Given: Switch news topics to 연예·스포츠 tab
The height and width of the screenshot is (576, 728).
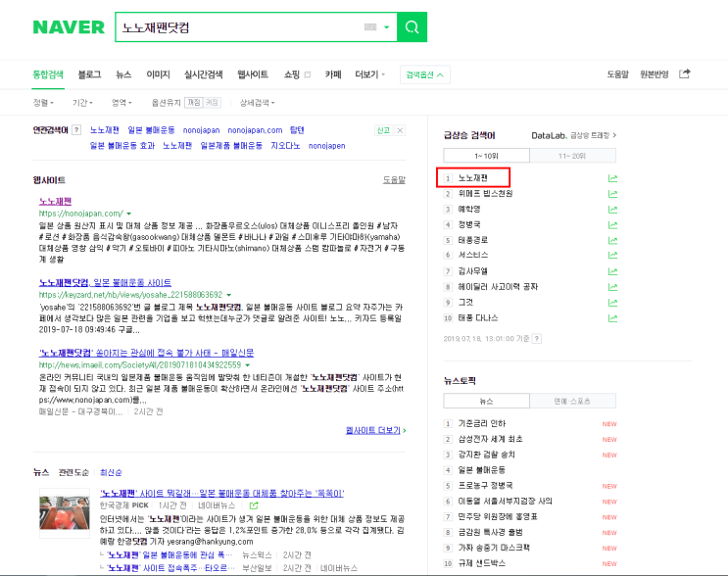Looking at the screenshot, I should point(572,401).
